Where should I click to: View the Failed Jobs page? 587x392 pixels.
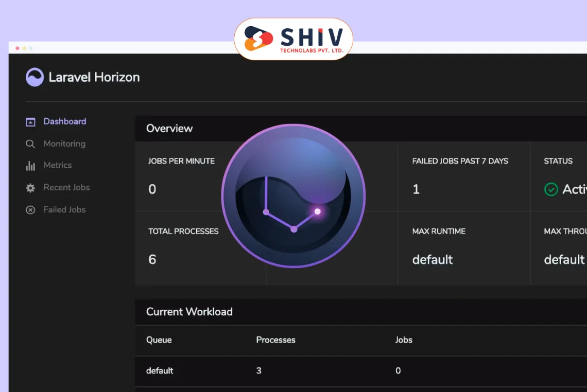64,209
